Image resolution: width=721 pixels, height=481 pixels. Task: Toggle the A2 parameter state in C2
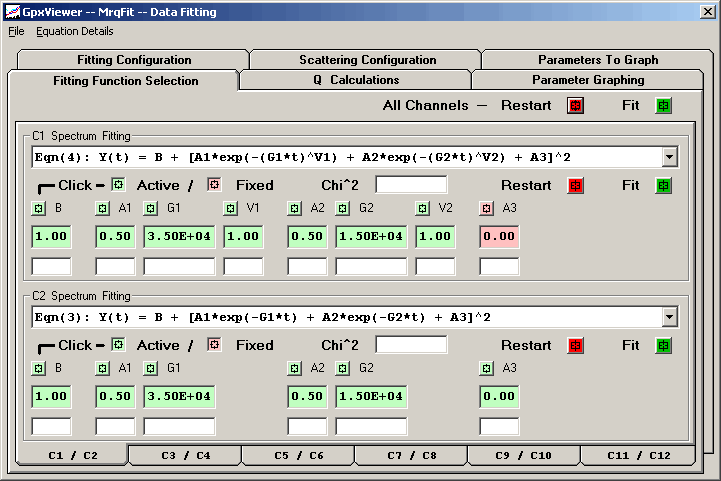[294, 368]
